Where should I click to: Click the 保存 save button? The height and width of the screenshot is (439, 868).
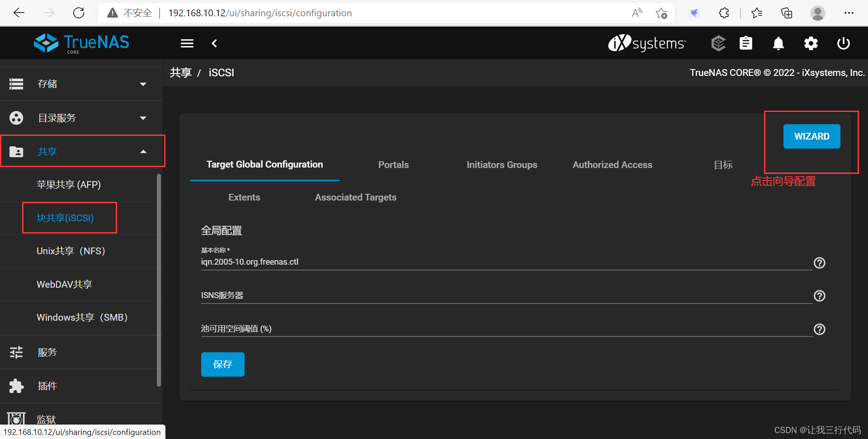223,364
